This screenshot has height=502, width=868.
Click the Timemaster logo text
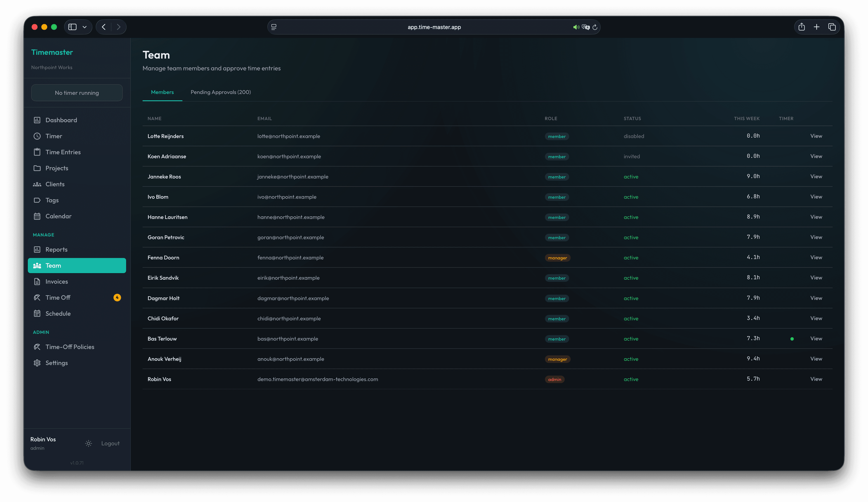pyautogui.click(x=52, y=52)
